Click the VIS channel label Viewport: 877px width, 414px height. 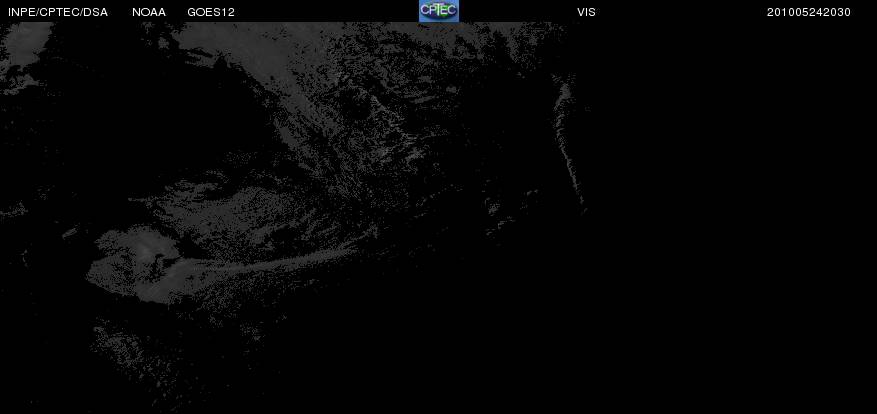(x=586, y=12)
